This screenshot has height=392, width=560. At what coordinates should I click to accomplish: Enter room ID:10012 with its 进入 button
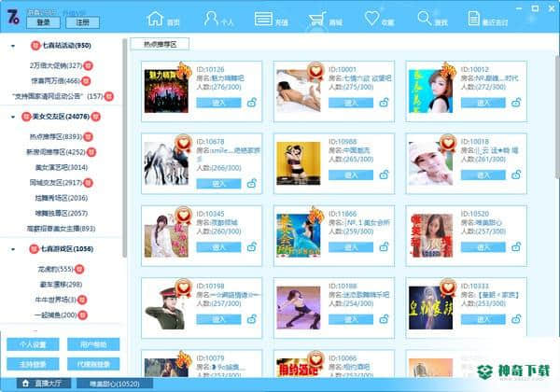[x=483, y=103]
